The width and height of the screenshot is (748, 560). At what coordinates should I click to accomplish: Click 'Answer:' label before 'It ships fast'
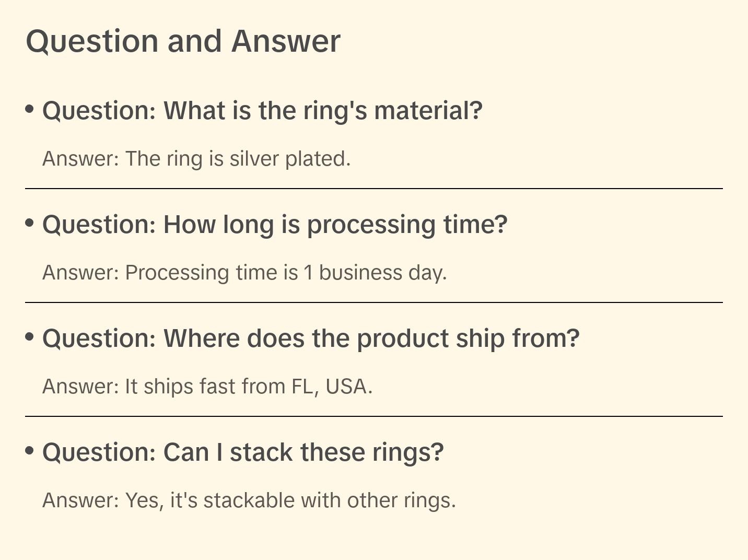81,387
